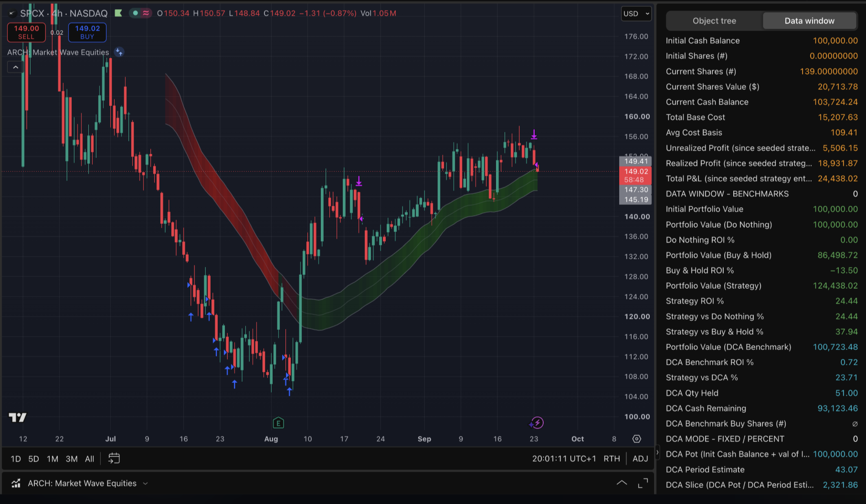Click the SPCX symbol logo icon
Image resolution: width=866 pixels, height=504 pixels.
(x=12, y=13)
